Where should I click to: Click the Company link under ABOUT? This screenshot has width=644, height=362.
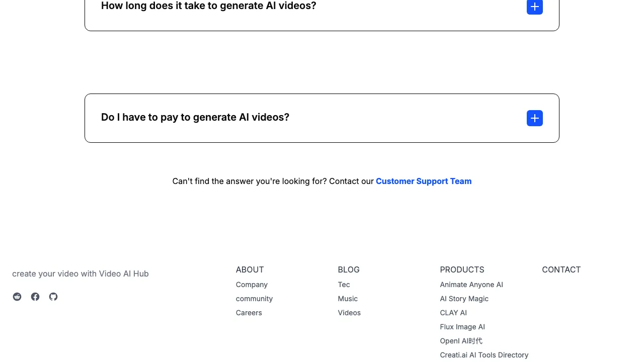point(252,285)
